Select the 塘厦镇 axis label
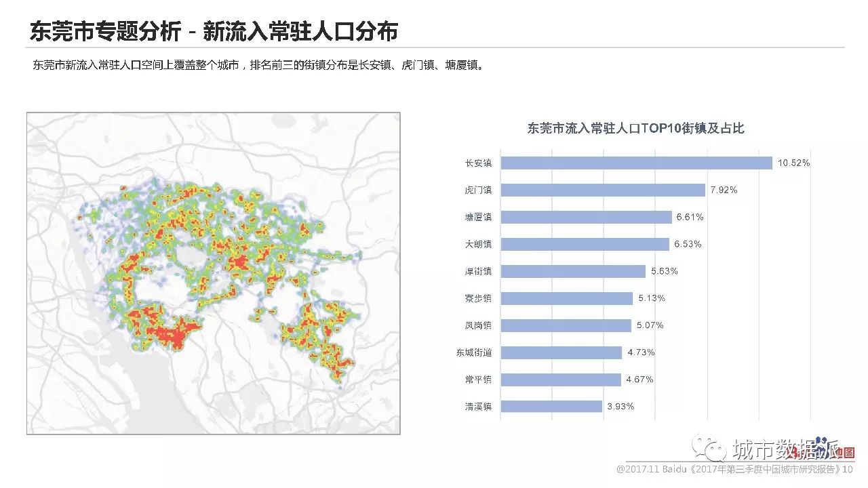The image size is (868, 488). [x=478, y=217]
